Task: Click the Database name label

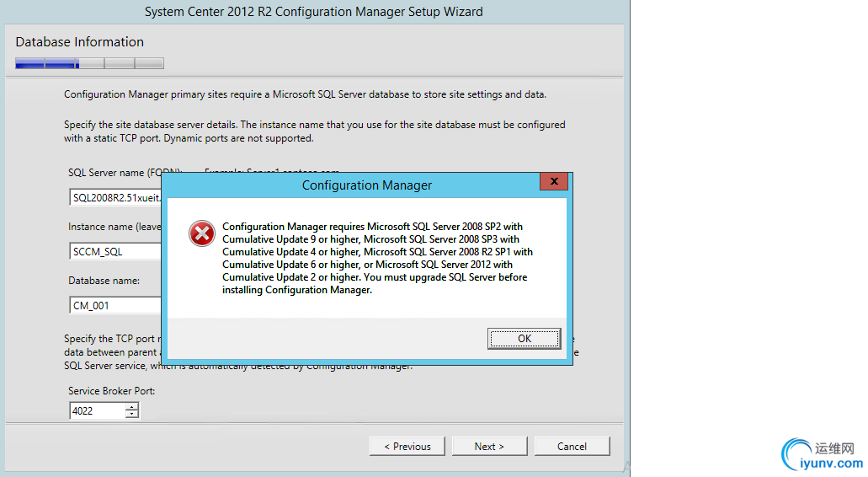Action: tap(104, 281)
